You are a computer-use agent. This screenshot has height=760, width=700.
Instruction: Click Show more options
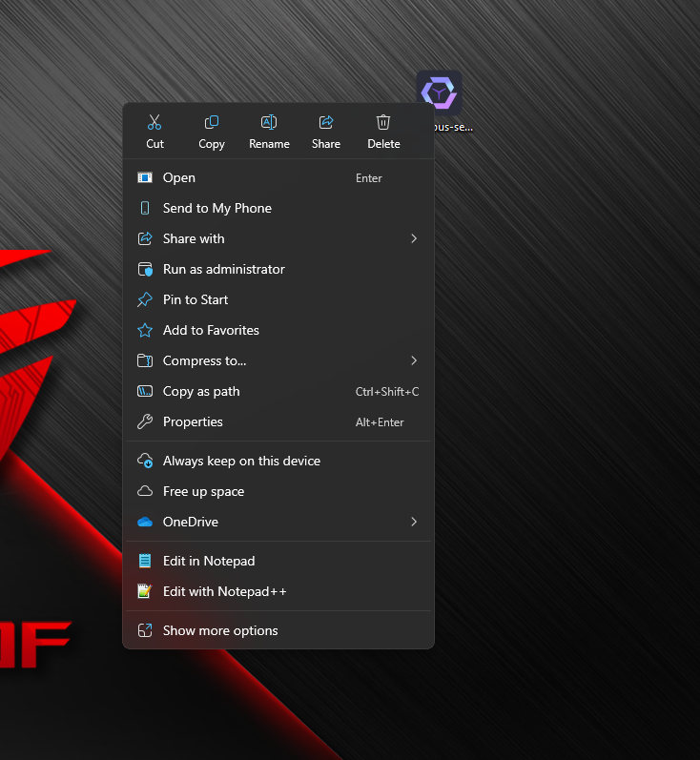pyautogui.click(x=220, y=630)
